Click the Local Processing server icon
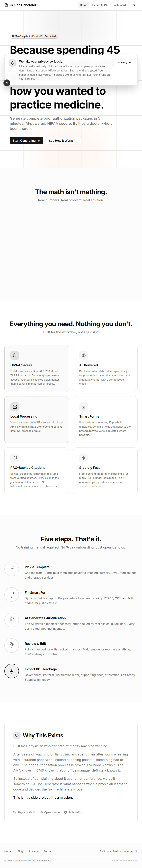Image resolution: width=142 pixels, height=868 pixels. pyautogui.click(x=14, y=407)
